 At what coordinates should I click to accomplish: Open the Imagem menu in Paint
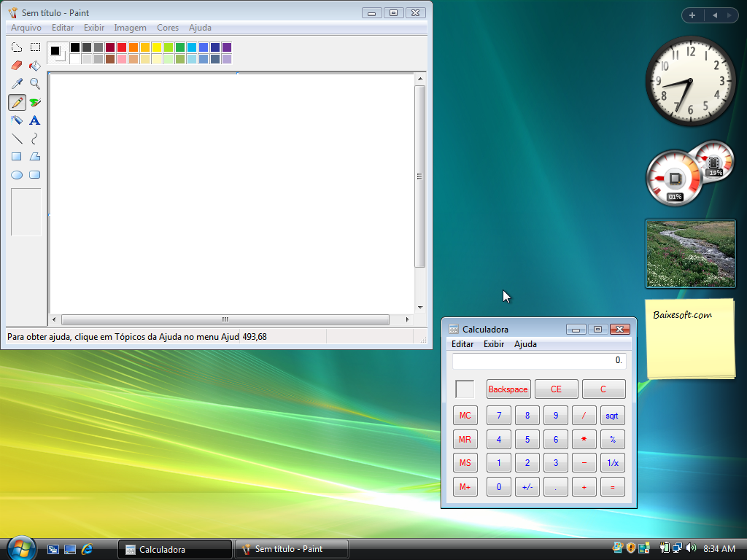130,28
